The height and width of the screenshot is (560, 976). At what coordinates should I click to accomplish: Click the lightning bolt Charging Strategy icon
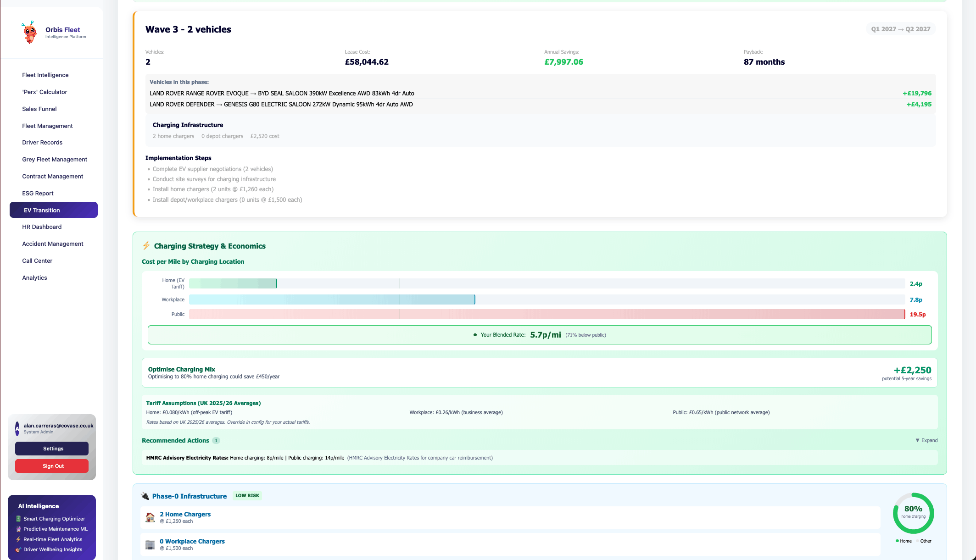tap(146, 246)
